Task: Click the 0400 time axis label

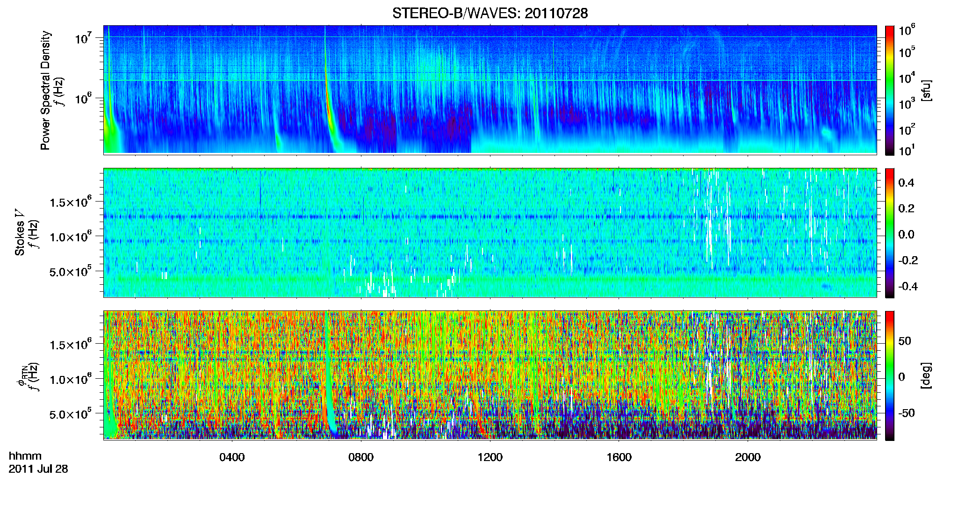Action: pyautogui.click(x=232, y=457)
